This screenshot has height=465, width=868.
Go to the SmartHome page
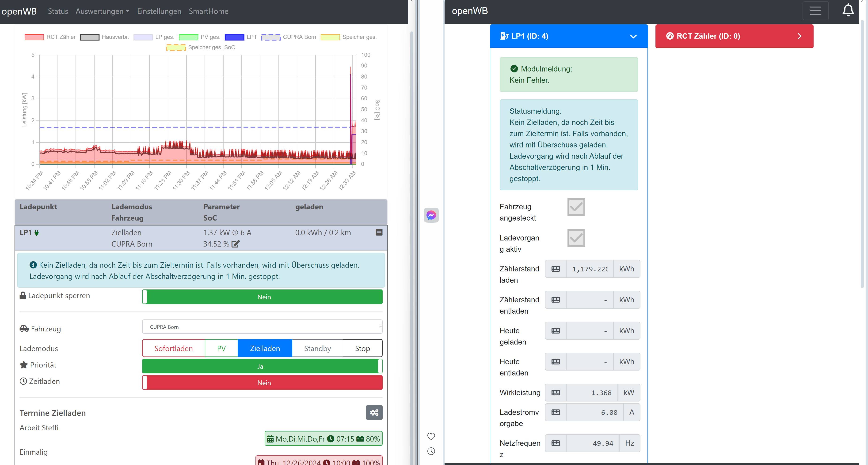(208, 11)
